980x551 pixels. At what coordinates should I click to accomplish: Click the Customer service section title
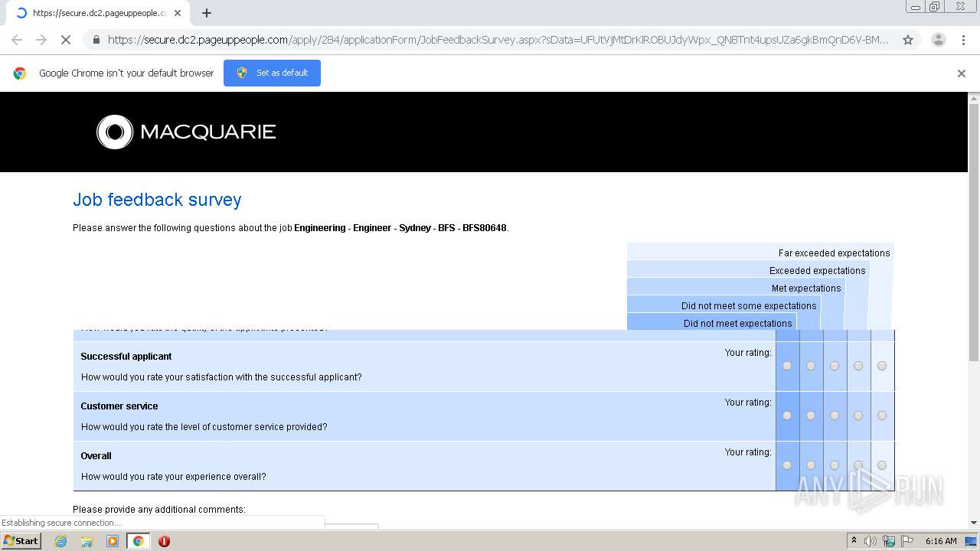click(119, 406)
